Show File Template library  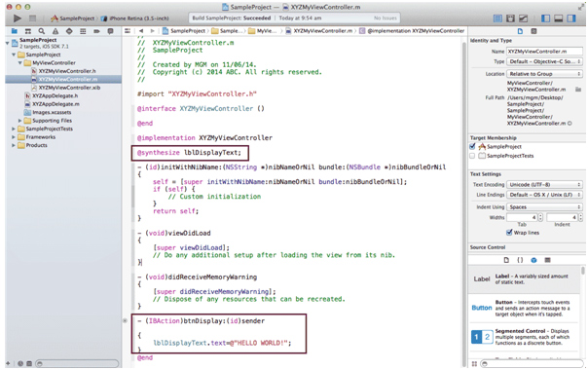pos(506,260)
